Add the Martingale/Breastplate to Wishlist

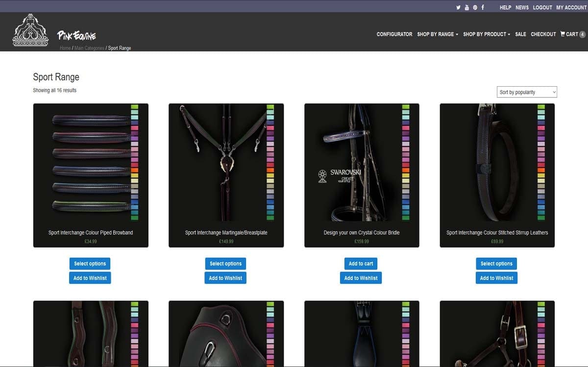point(225,278)
